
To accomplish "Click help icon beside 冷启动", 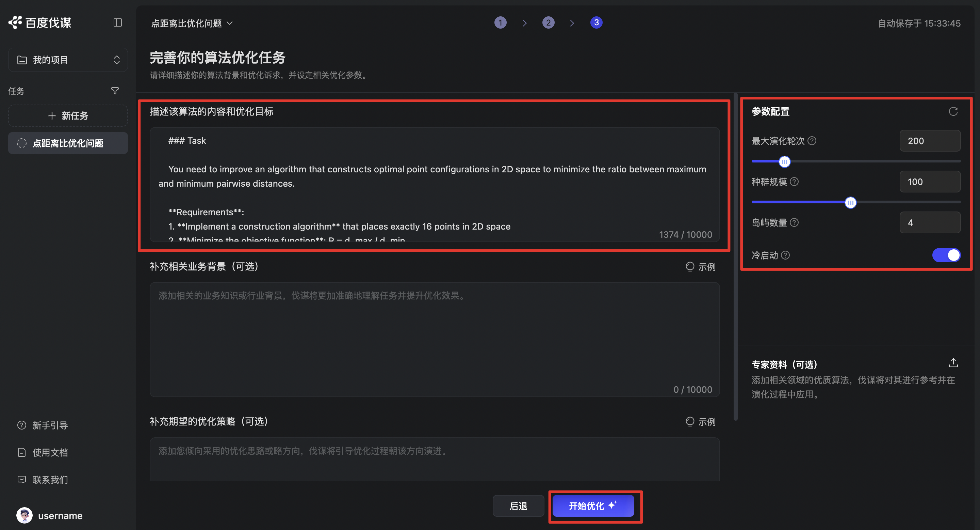I will [x=786, y=255].
